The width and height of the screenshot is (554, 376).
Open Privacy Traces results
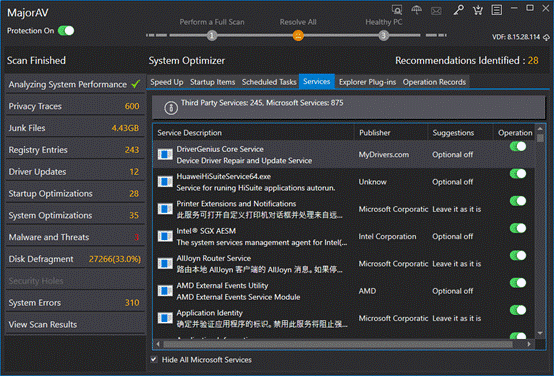click(x=75, y=106)
